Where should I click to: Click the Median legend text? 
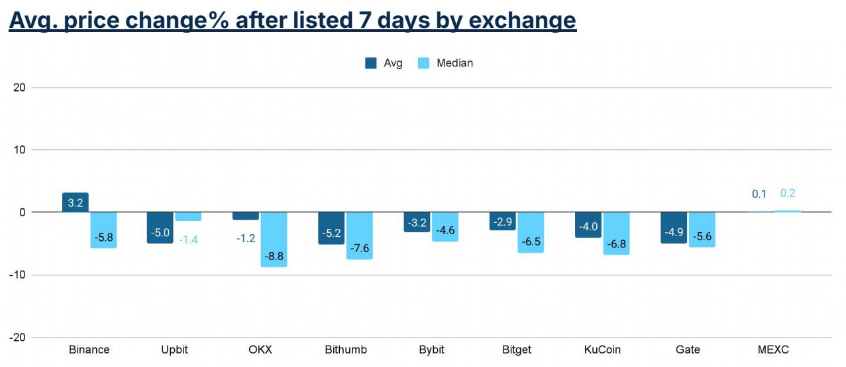coord(455,63)
